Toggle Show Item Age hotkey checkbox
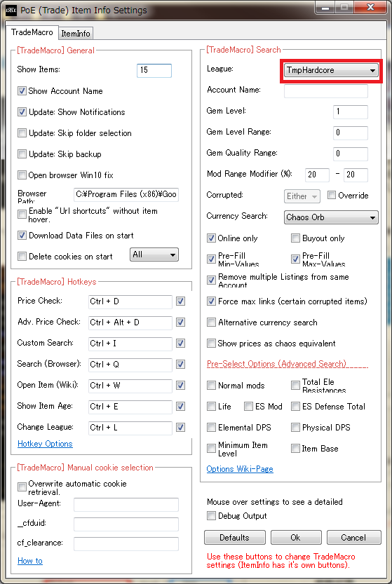This screenshot has width=392, height=584. 181,406
